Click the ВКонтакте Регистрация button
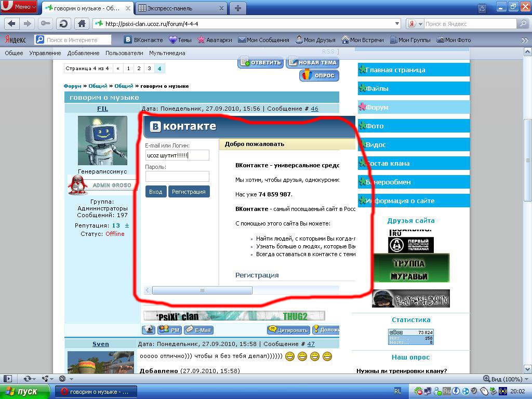The width and height of the screenshot is (532, 399). pos(189,192)
